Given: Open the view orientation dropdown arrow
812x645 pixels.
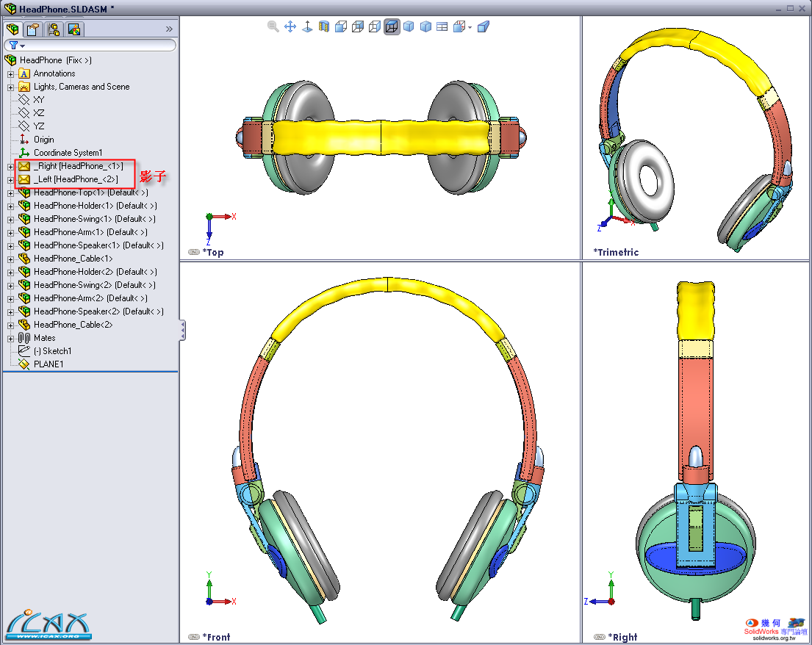Looking at the screenshot, I should (x=470, y=28).
